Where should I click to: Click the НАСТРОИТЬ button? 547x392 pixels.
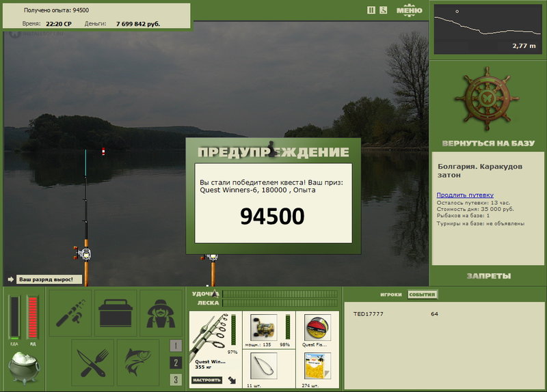click(207, 380)
